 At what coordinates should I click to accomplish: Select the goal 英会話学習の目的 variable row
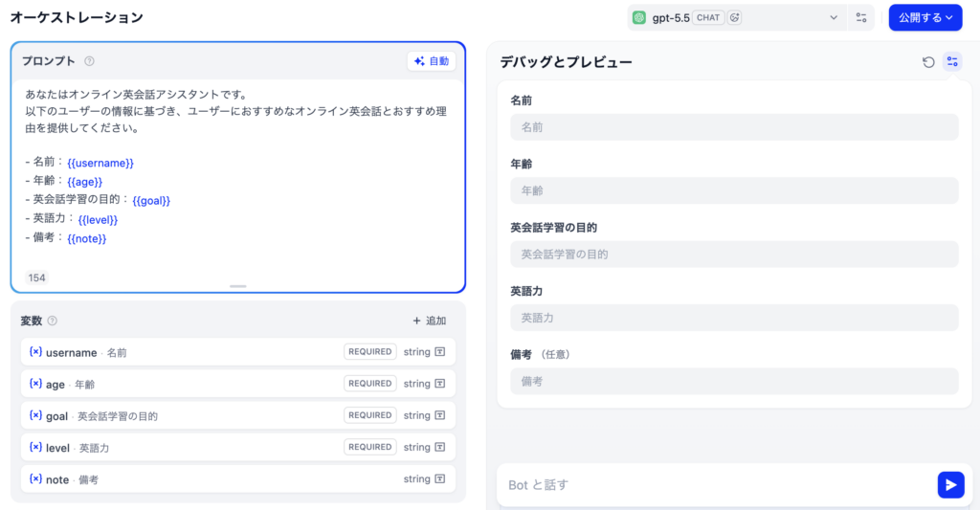pos(238,415)
